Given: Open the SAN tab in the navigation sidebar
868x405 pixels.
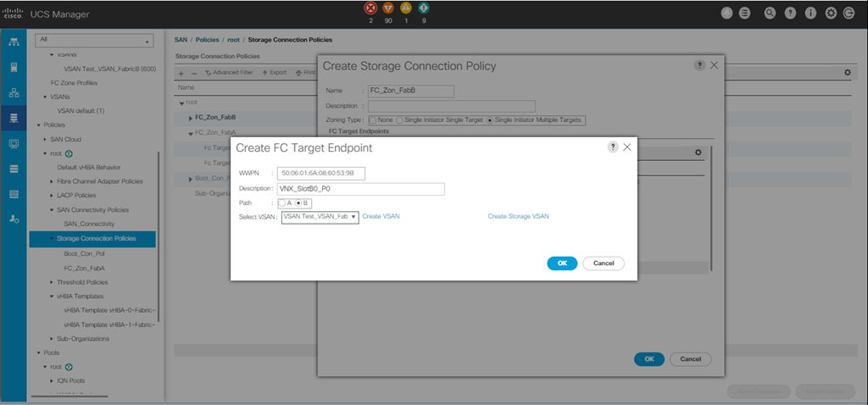Looking at the screenshot, I should [14, 119].
